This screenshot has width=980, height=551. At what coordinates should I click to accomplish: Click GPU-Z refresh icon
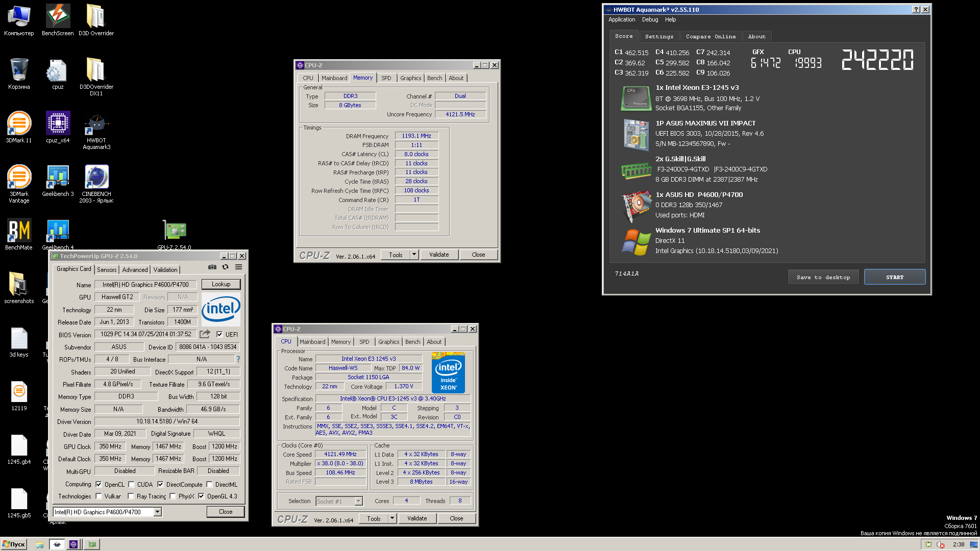tap(225, 267)
